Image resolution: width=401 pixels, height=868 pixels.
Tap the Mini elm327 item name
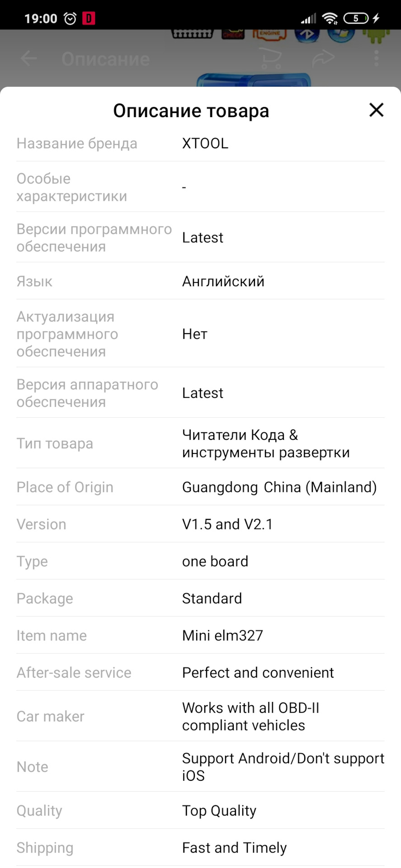click(222, 635)
